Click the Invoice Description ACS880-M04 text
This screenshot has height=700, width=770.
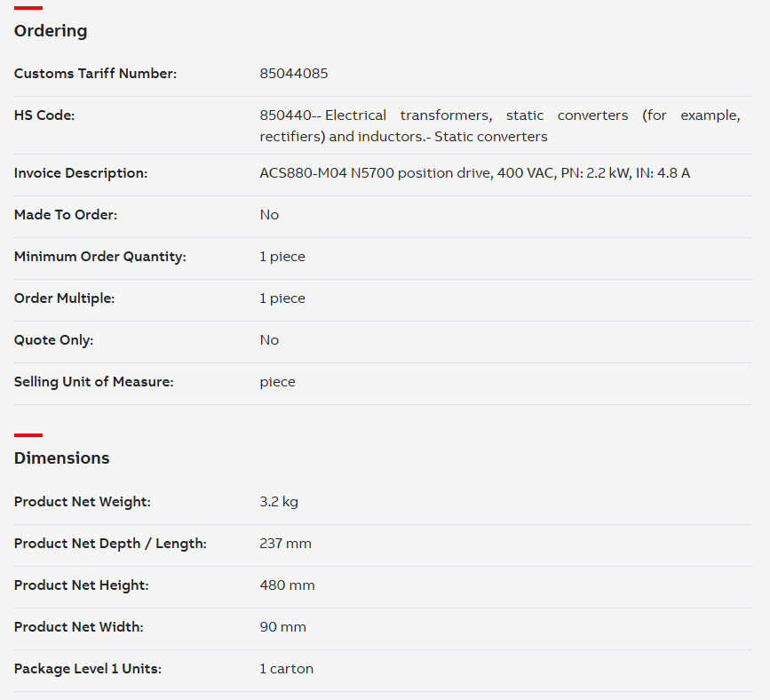pyautogui.click(x=474, y=173)
